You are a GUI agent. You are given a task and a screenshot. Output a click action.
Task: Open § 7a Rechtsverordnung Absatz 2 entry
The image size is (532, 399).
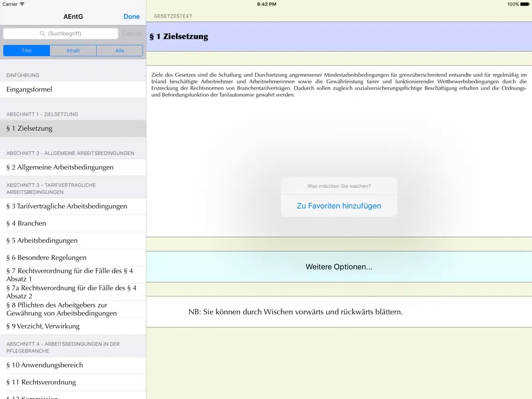[73, 292]
